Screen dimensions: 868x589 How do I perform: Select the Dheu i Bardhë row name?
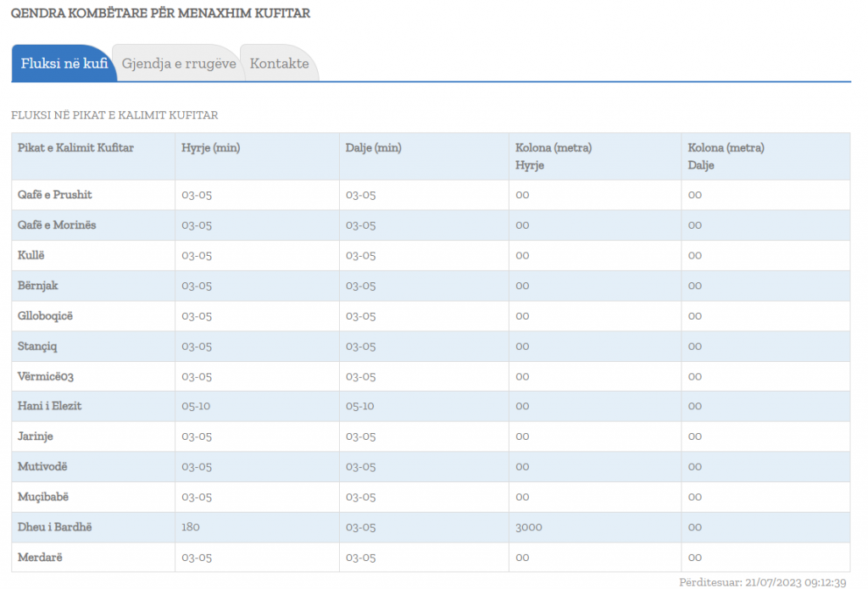[x=55, y=527]
